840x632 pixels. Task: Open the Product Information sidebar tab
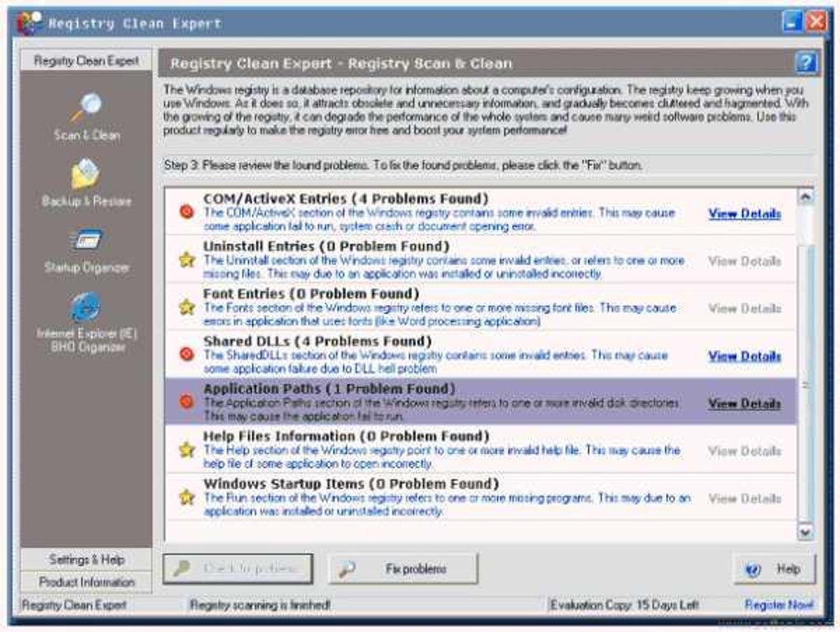tap(86, 582)
